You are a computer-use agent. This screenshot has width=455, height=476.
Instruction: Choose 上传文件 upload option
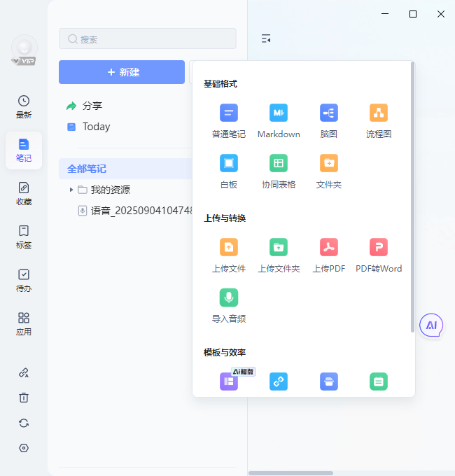tap(229, 255)
